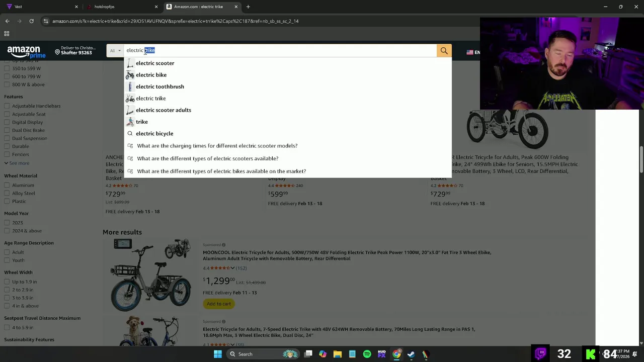Ask about charging times for scooter models
644x362 pixels.
pos(217,146)
